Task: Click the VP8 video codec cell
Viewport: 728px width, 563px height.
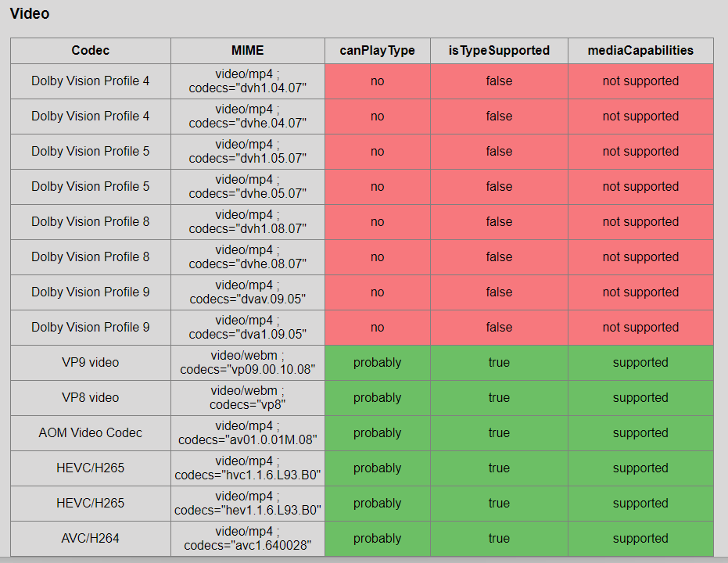Action: pos(90,398)
